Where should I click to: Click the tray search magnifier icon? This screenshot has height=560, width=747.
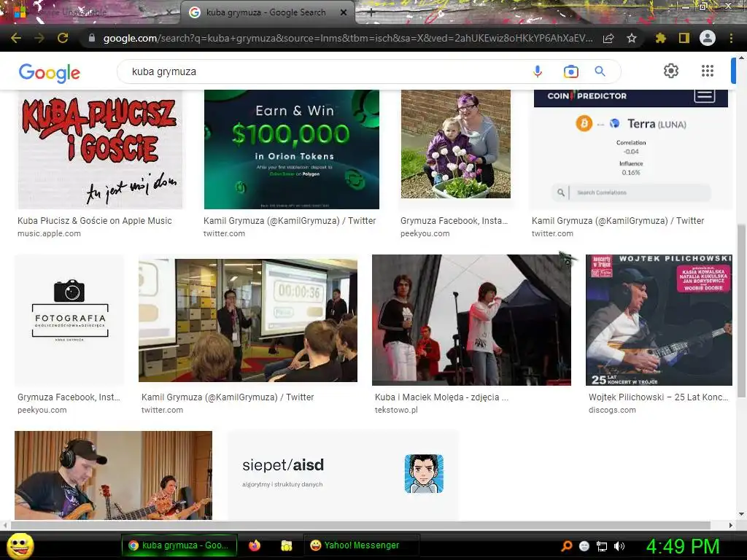[x=566, y=546]
